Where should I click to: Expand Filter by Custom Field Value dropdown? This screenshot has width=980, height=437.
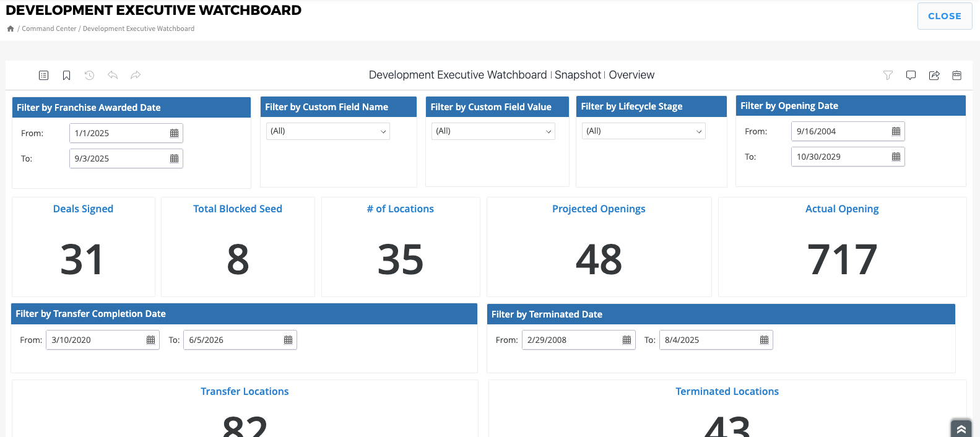tap(493, 131)
